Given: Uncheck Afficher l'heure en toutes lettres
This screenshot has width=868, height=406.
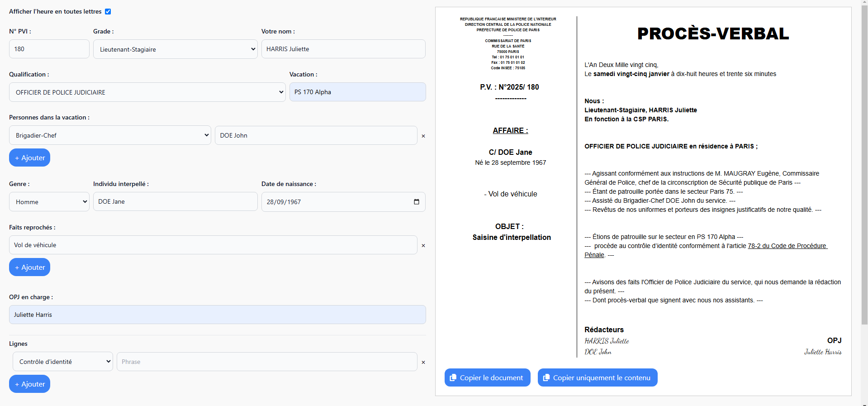Looking at the screenshot, I should click(x=108, y=11).
